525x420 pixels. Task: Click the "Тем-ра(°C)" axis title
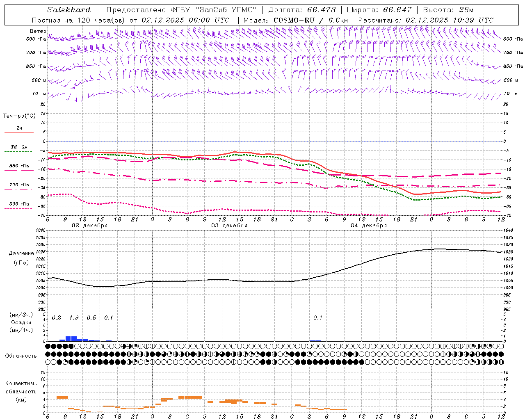19,116
